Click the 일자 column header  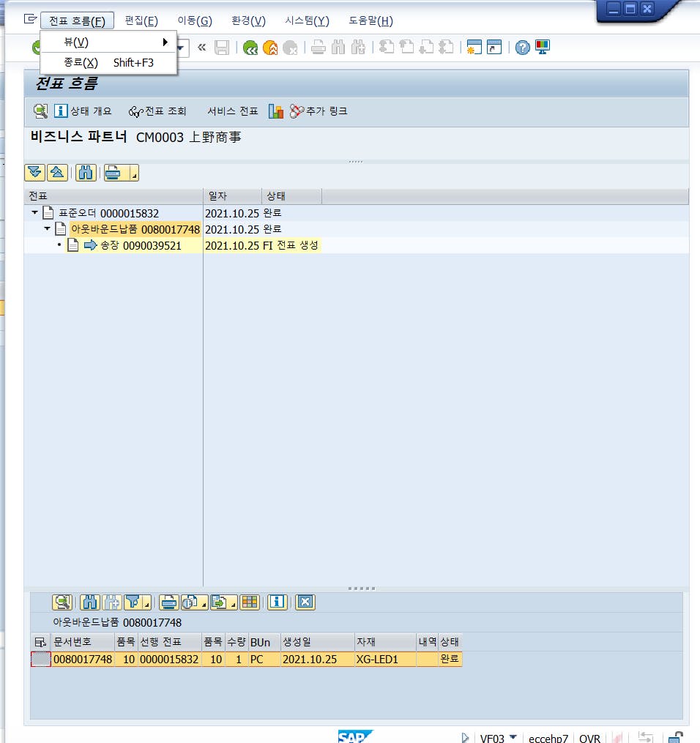click(233, 196)
